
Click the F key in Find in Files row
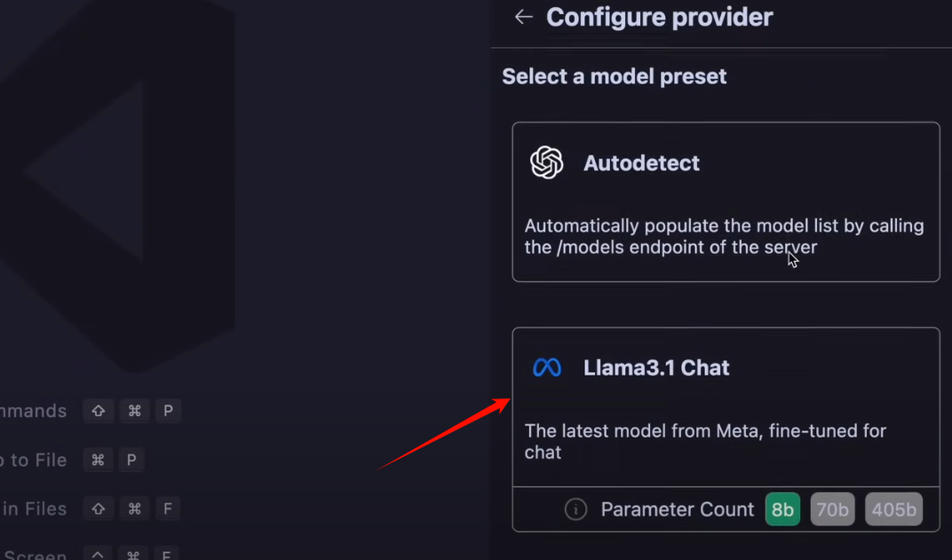tap(168, 509)
